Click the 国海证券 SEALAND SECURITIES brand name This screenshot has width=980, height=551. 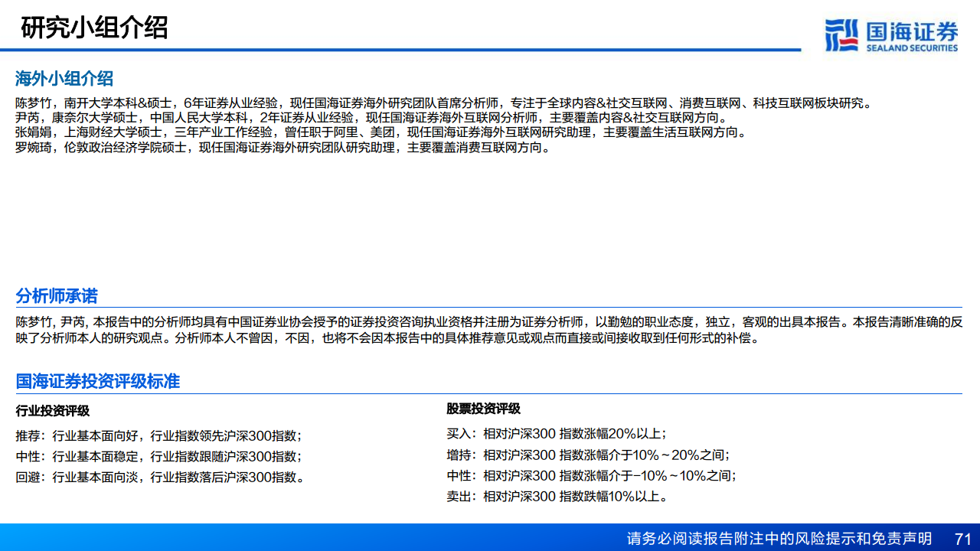pos(912,36)
